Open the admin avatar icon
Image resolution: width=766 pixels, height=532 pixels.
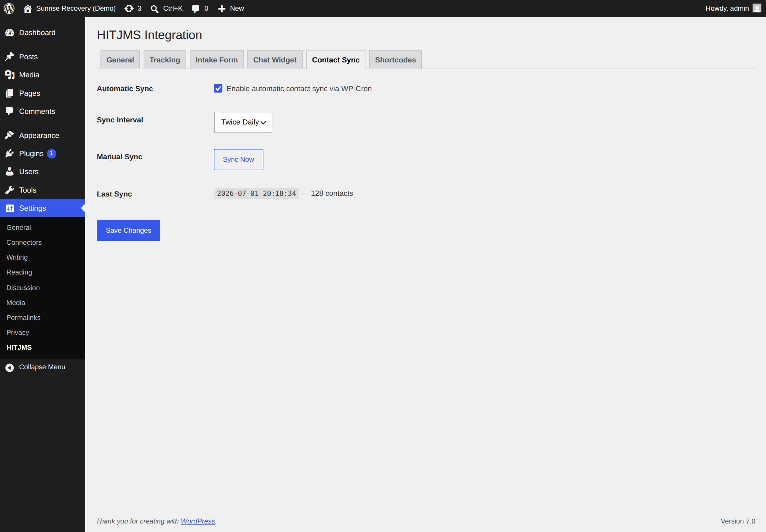pos(757,8)
